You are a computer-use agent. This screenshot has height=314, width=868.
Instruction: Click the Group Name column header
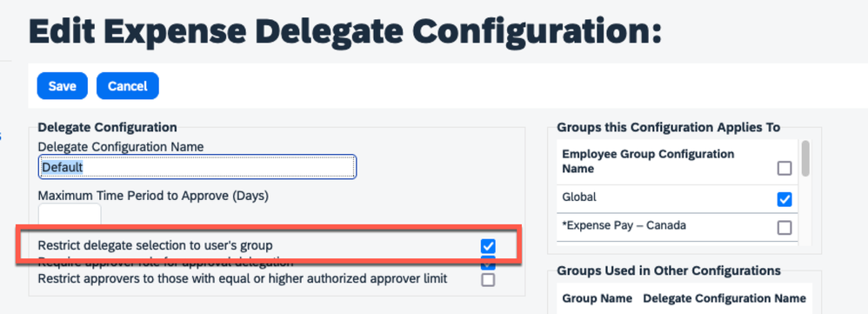598,298
